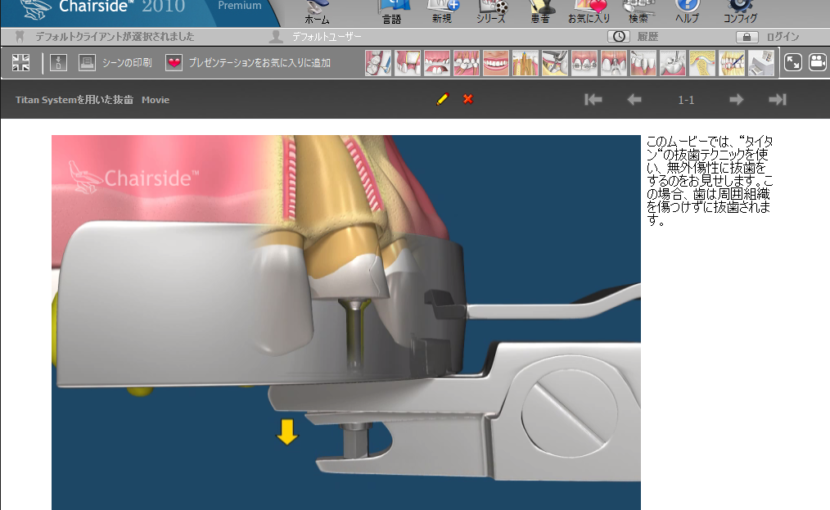
Task: Jump to the last slide
Action: pos(778,100)
